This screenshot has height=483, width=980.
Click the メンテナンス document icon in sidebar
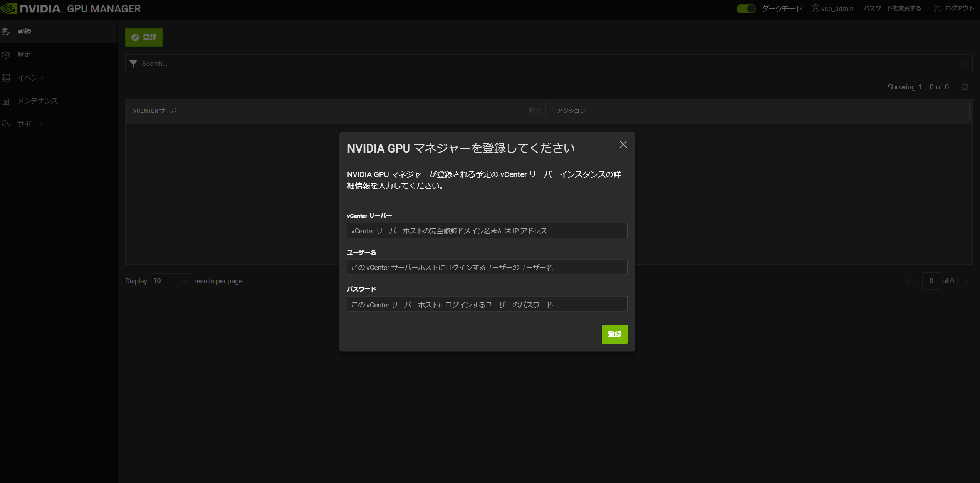pos(6,101)
